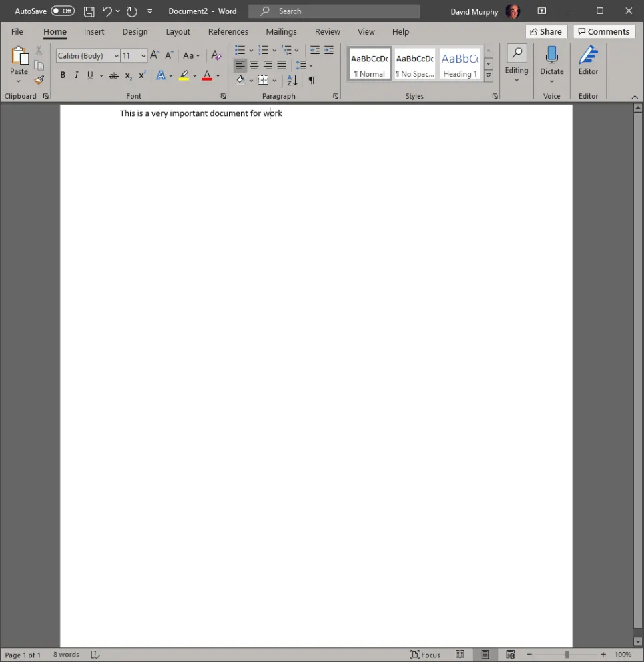Open font size dropdown showing 11
The image size is (644, 662).
tap(143, 56)
